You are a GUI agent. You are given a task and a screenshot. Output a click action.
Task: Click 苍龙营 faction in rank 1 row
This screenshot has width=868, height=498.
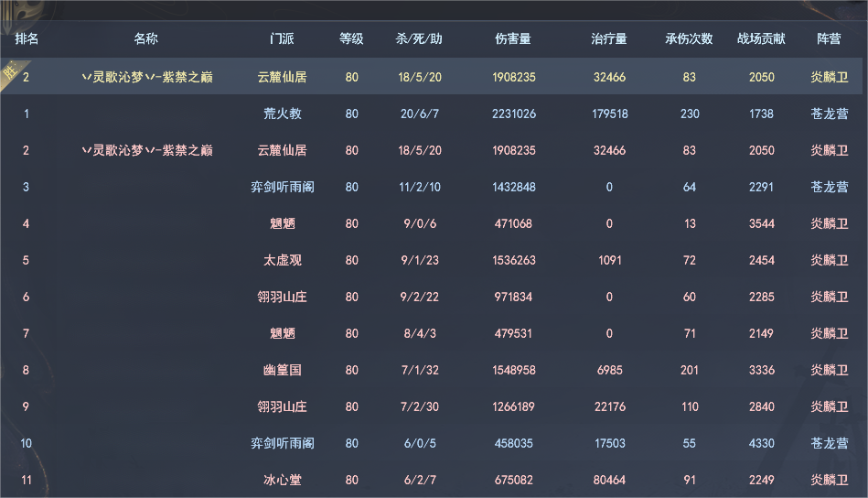coord(830,114)
